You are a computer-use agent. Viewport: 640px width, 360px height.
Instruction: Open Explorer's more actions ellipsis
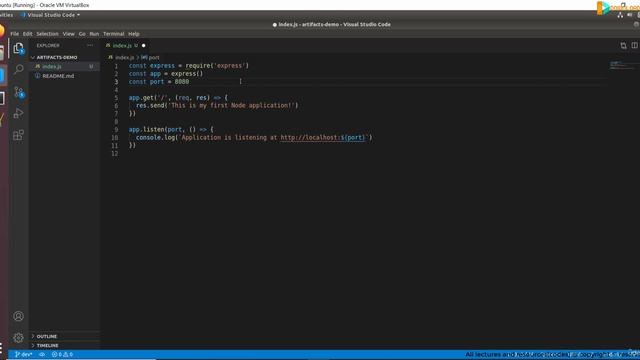click(x=90, y=45)
